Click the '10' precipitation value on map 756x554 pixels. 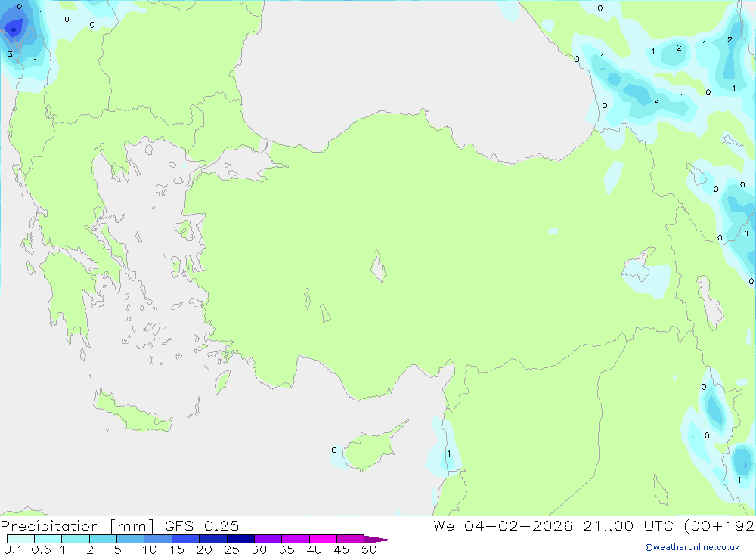pos(17,6)
